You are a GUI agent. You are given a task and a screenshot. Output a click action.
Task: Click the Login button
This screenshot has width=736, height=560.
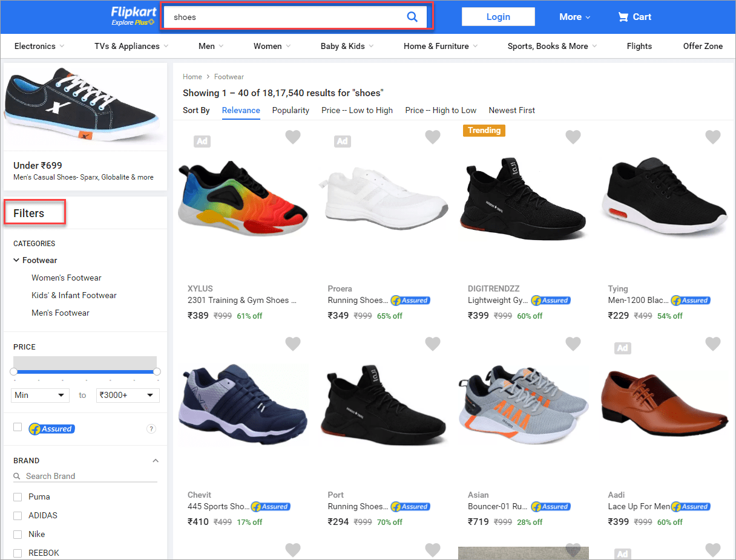tap(498, 17)
